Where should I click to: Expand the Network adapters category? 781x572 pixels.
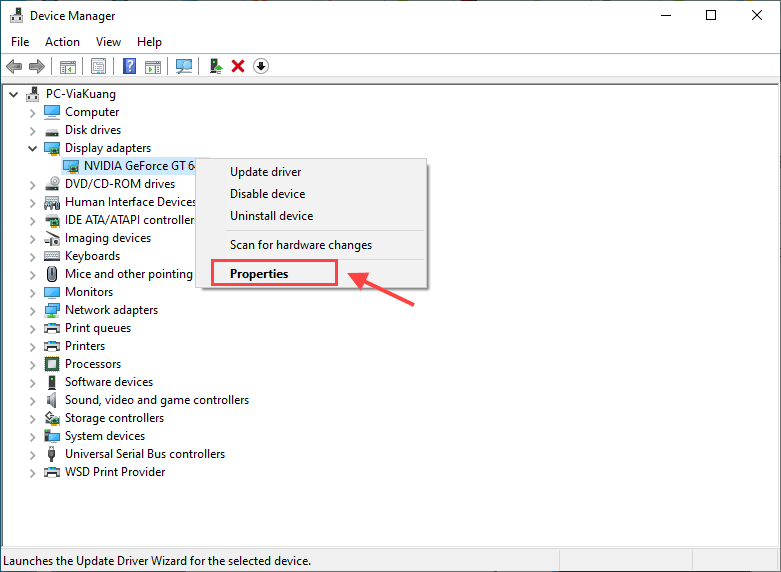pos(32,310)
